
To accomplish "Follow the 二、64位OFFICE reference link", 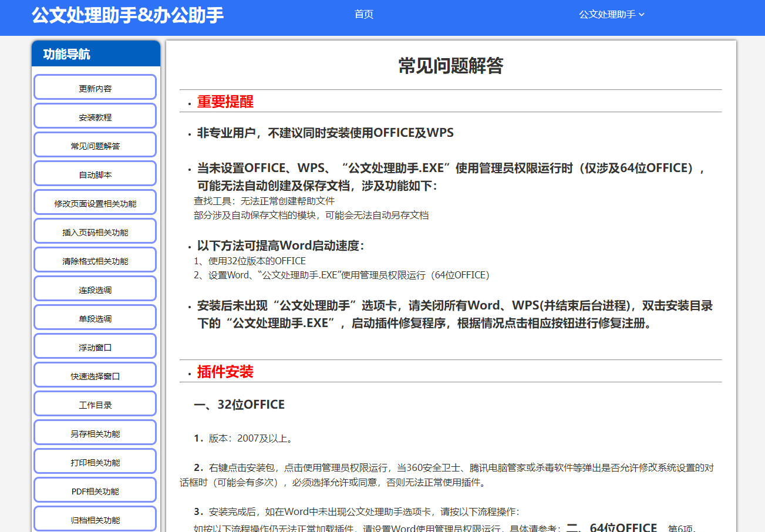I will click(611, 527).
